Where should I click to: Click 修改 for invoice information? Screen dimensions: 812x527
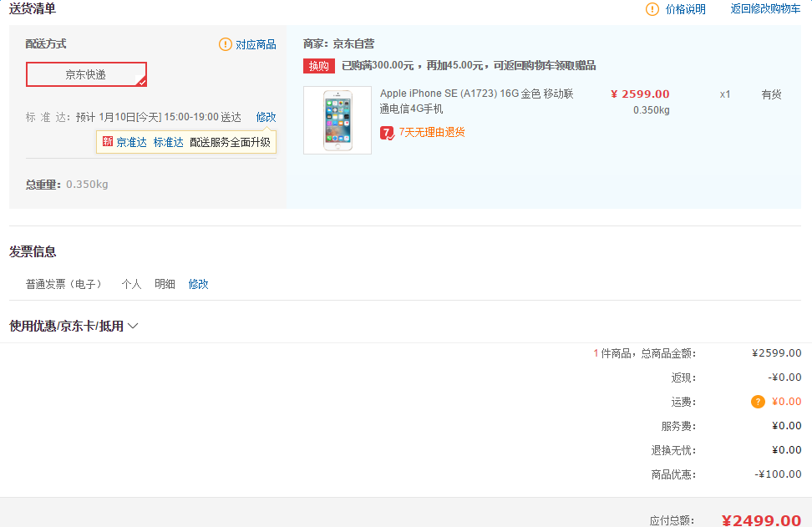click(x=198, y=284)
